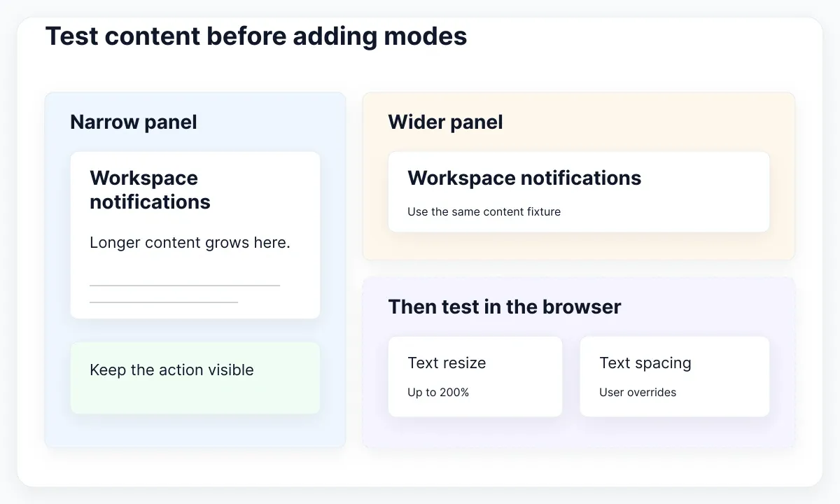
Task: Select the 'Then test in the browser' heading
Action: (x=505, y=307)
